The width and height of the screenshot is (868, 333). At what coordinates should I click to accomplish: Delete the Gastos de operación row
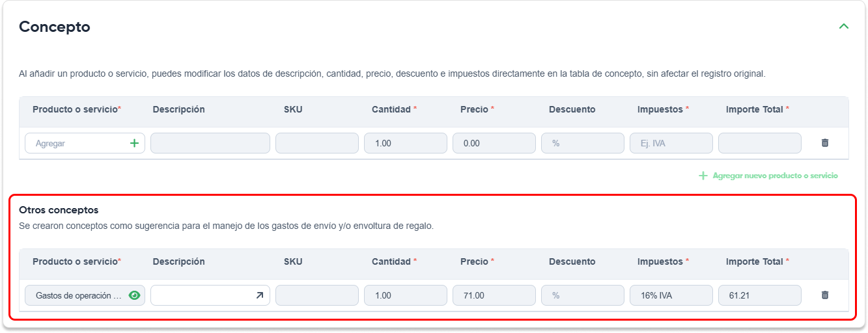[825, 295]
